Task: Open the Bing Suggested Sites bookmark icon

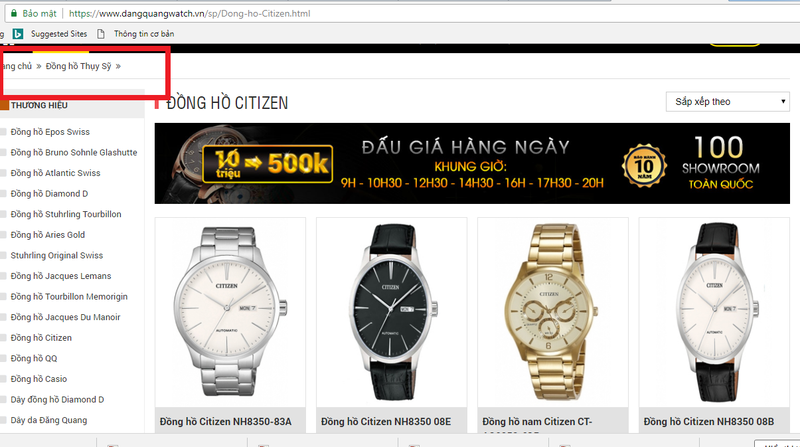Action: [18, 34]
